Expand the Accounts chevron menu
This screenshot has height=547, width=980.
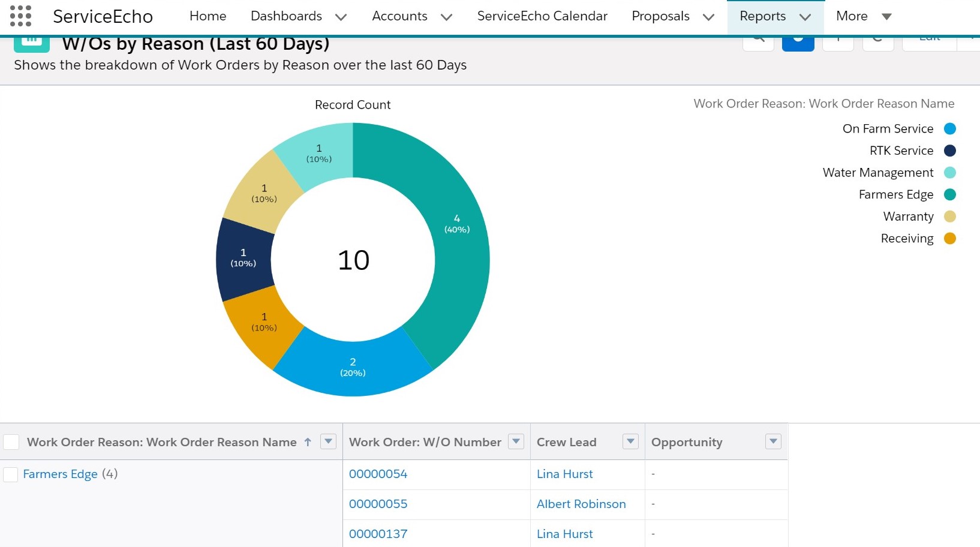pyautogui.click(x=446, y=17)
